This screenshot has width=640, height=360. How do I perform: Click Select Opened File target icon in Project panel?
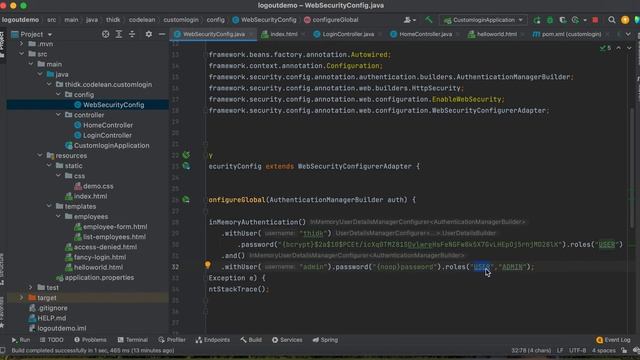(105, 34)
